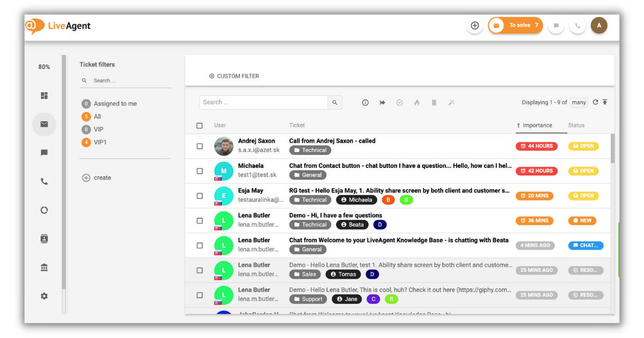Open Settings using the gear icon
Image resolution: width=644 pixels, height=338 pixels.
(44, 296)
